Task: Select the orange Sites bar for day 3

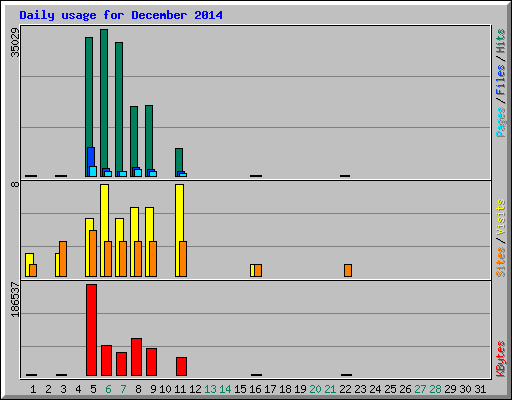Action: coord(63,259)
